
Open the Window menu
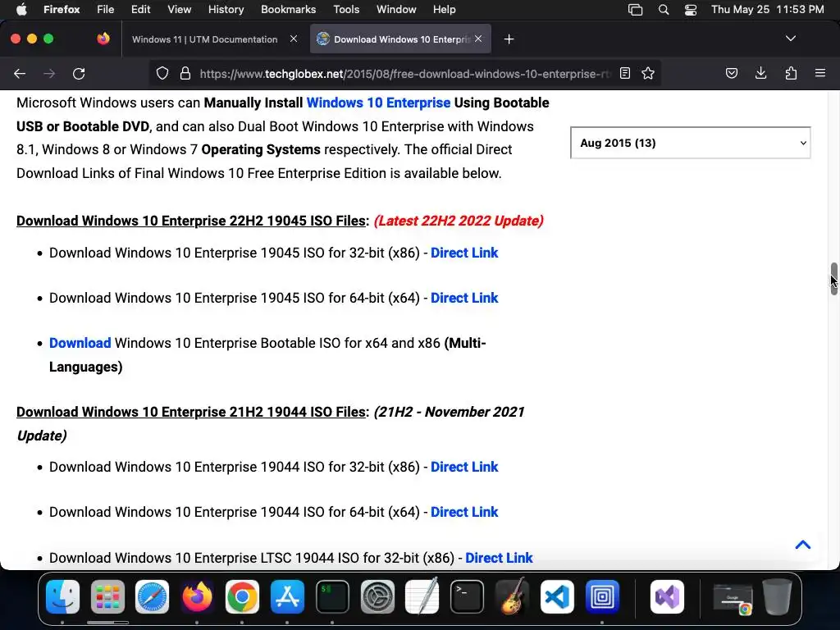[x=396, y=10]
